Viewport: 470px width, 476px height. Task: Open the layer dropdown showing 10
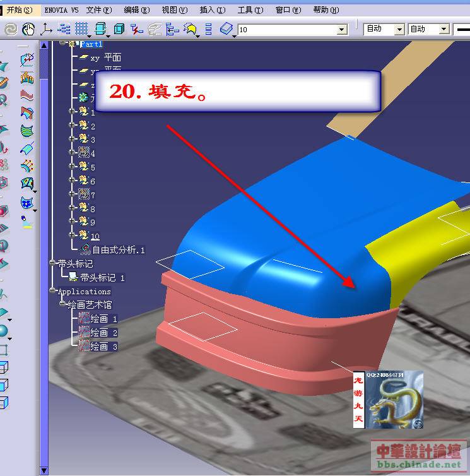point(341,30)
